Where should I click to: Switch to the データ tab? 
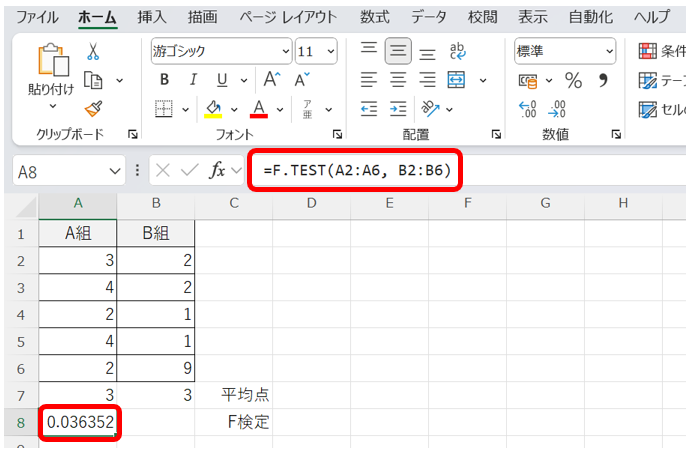(x=428, y=17)
